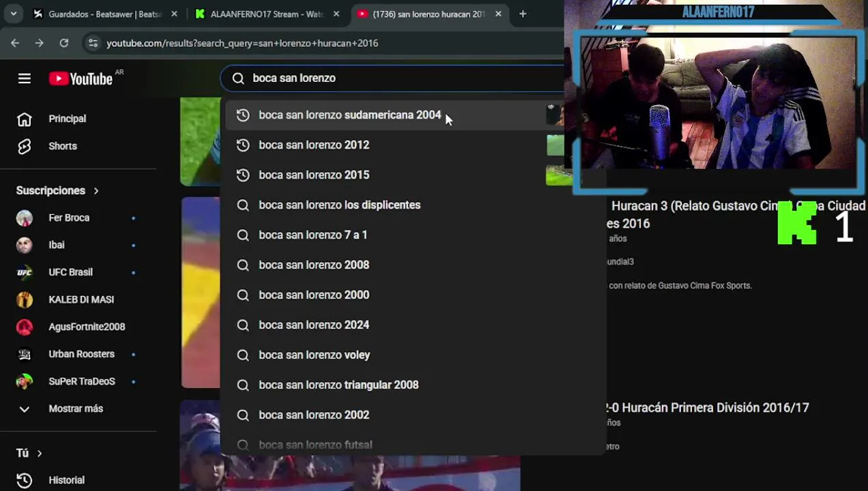Viewport: 868px width, 491px height.
Task: Open the browser tab search dropdown
Action: (x=14, y=14)
